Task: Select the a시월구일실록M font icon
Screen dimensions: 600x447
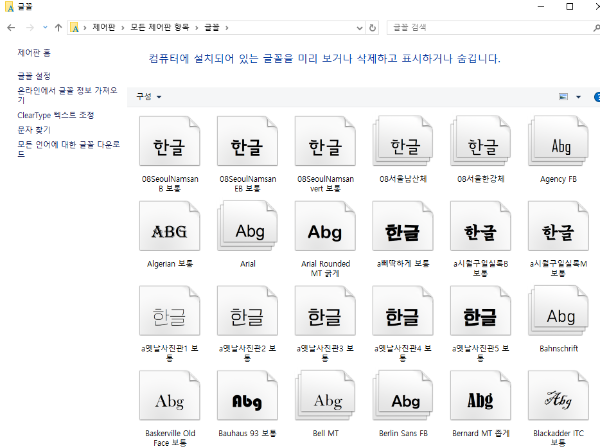Action: coord(558,226)
